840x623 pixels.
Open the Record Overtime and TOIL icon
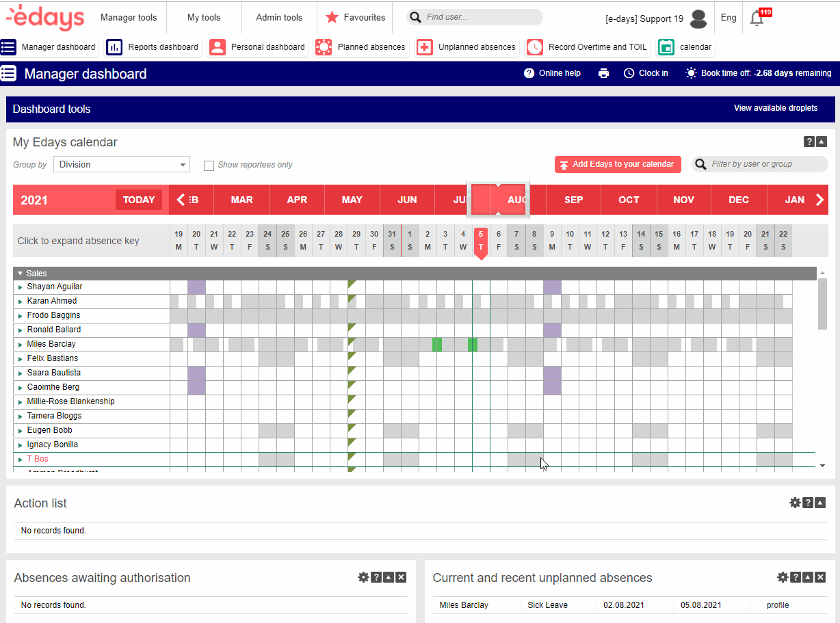tap(535, 47)
